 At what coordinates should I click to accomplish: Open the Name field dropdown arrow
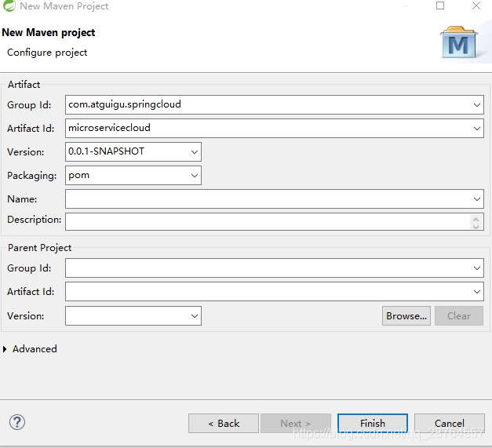pyautogui.click(x=476, y=199)
